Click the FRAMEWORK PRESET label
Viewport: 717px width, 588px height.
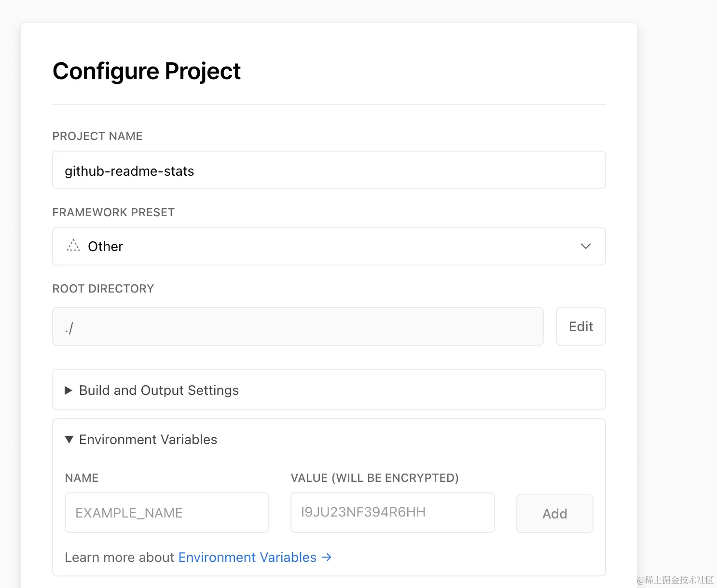[113, 212]
